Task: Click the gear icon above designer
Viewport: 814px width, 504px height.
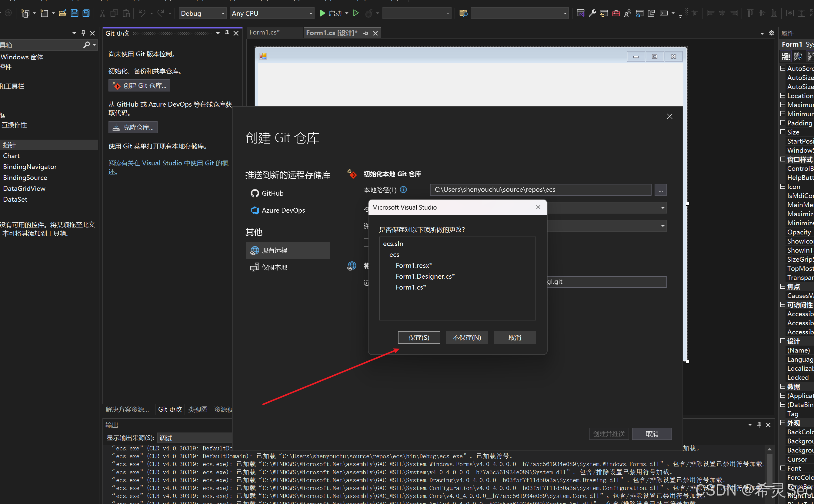Action: tap(771, 33)
